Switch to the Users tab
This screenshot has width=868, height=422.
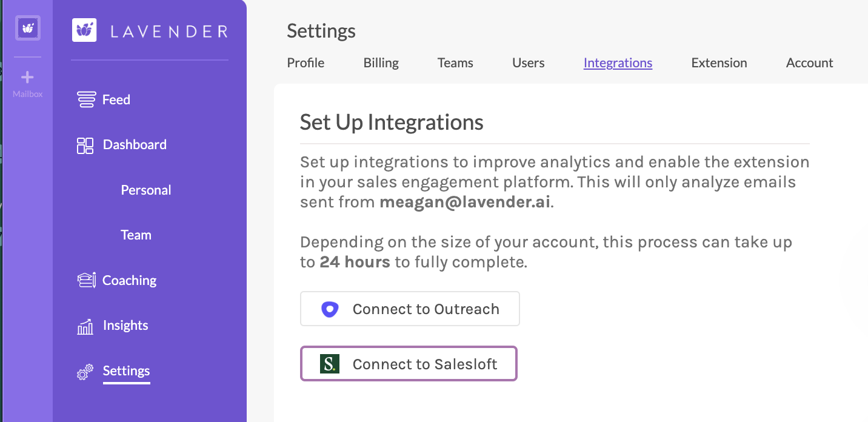[529, 62]
